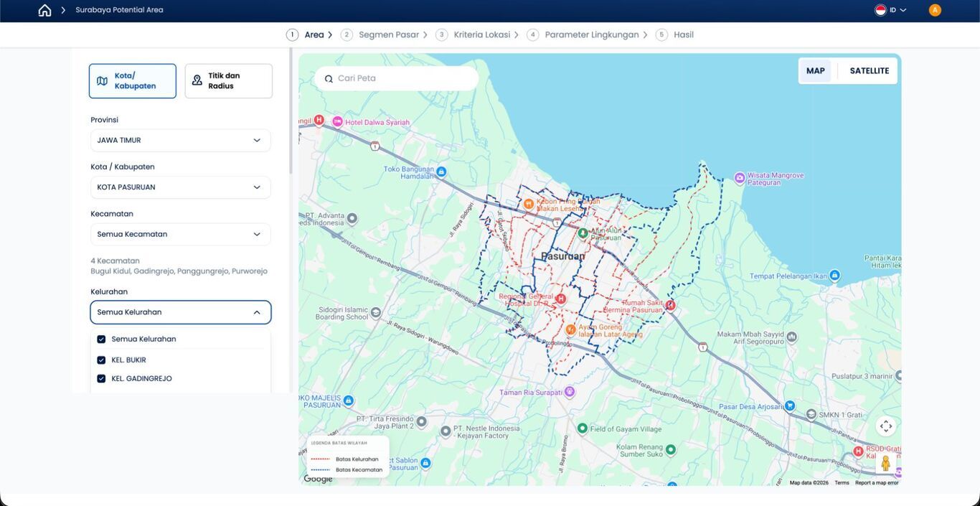This screenshot has height=506, width=980.
Task: Click the map search magnifier icon
Action: coord(329,79)
